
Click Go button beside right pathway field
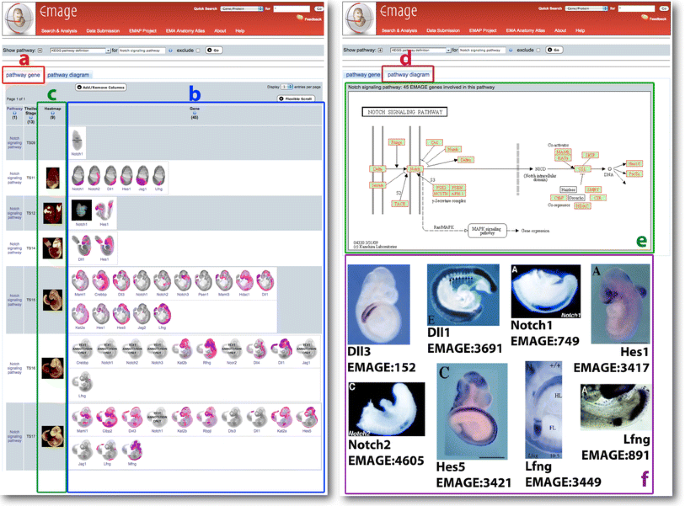click(x=554, y=50)
